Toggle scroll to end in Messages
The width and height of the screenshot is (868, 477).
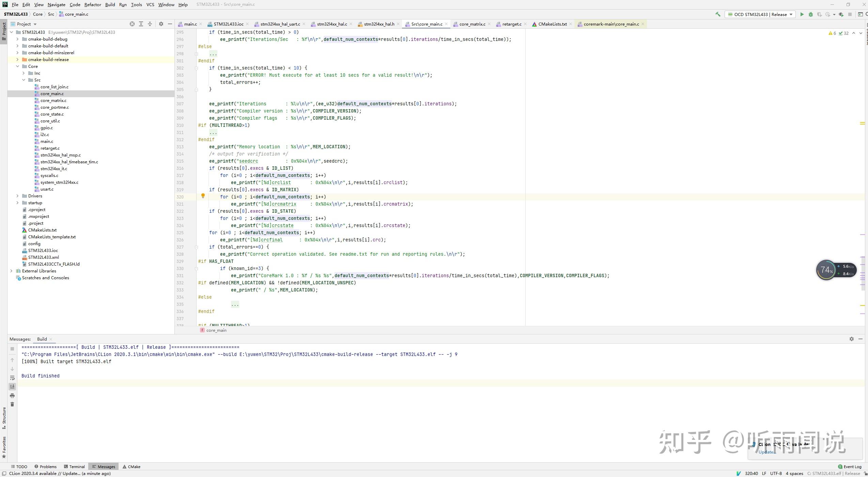coord(12,387)
